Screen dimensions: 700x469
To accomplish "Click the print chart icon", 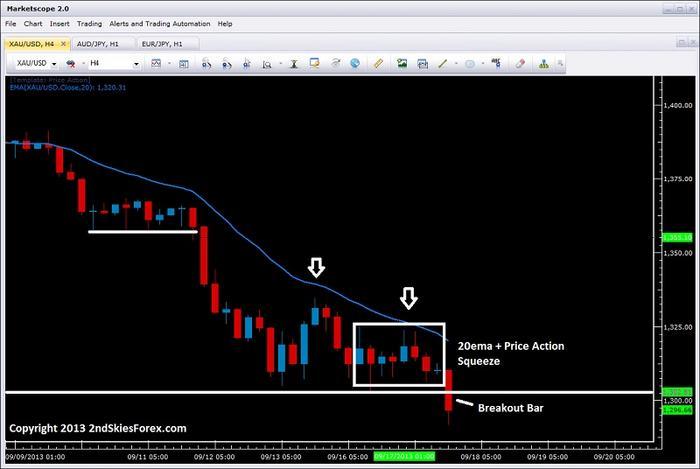I will tap(422, 64).
